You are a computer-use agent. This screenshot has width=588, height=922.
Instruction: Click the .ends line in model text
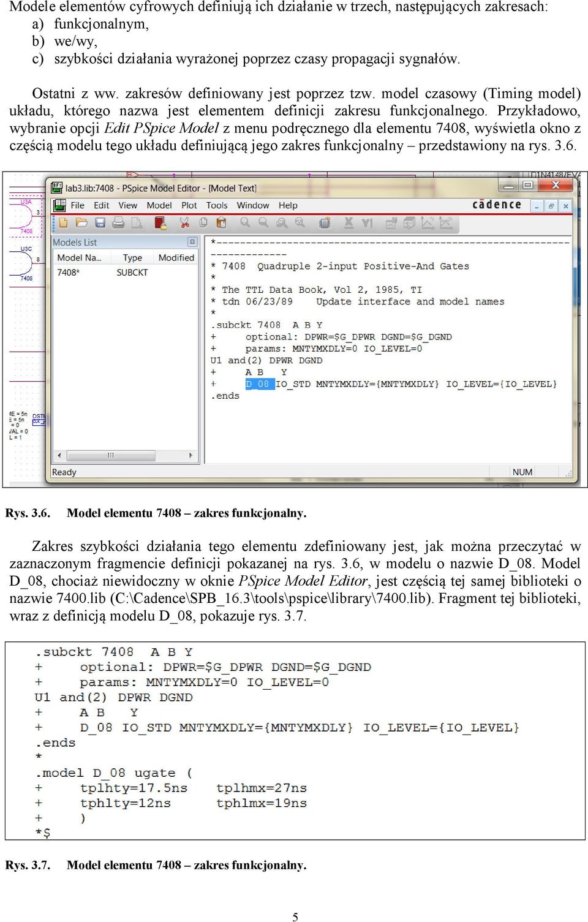225,396
